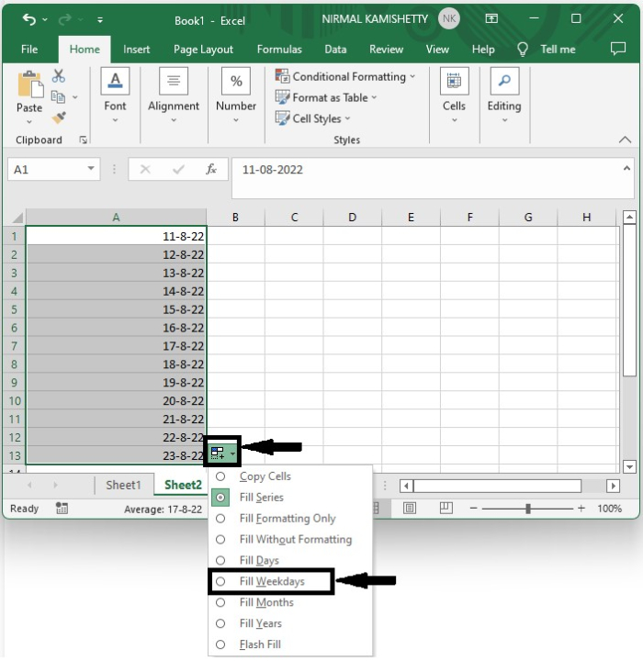
Task: Switch to the Review tab
Action: coord(386,50)
